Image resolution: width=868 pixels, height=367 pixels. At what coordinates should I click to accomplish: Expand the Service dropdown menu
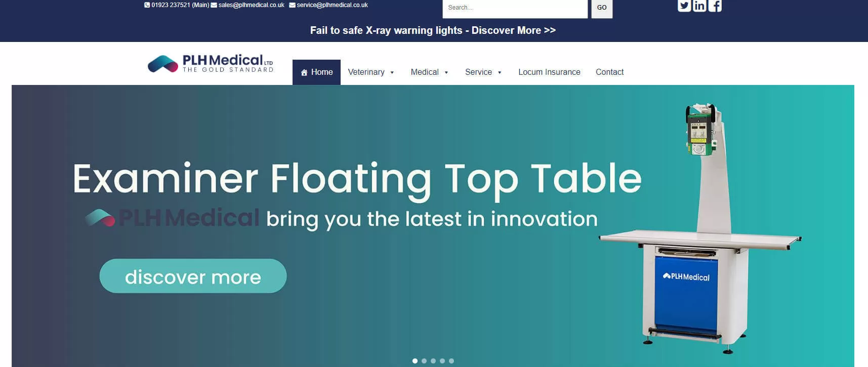click(x=483, y=72)
